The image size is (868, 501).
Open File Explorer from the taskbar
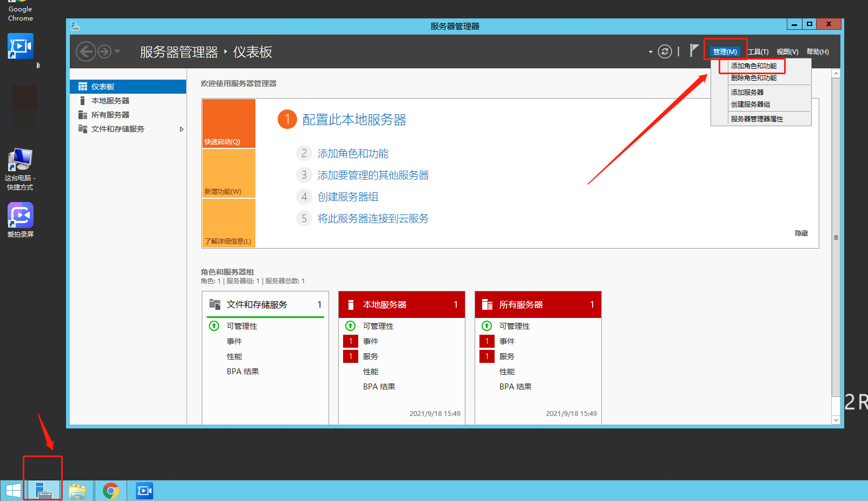click(x=78, y=490)
